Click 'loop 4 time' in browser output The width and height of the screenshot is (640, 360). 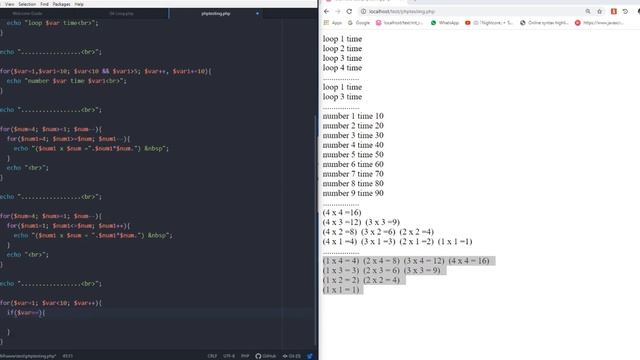pos(342,68)
